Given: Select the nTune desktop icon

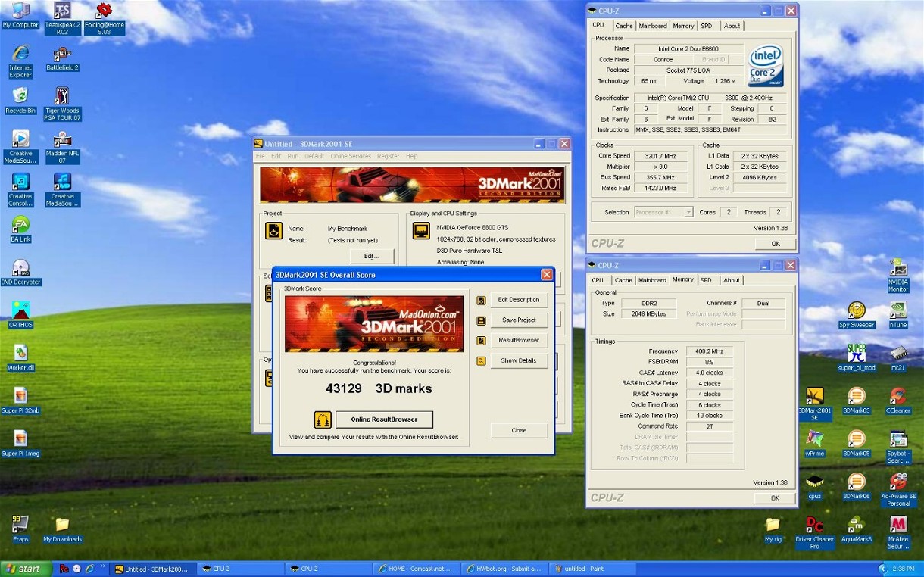Looking at the screenshot, I should point(898,315).
